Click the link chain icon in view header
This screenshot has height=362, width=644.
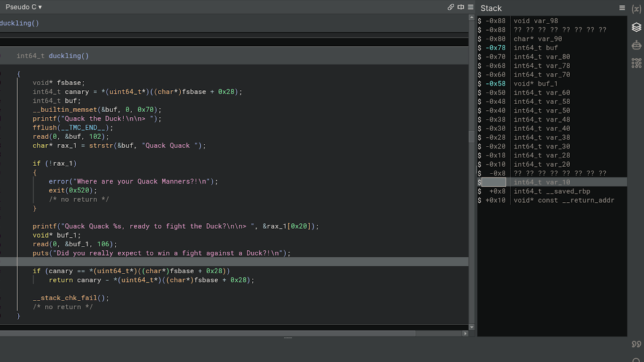pos(451,7)
